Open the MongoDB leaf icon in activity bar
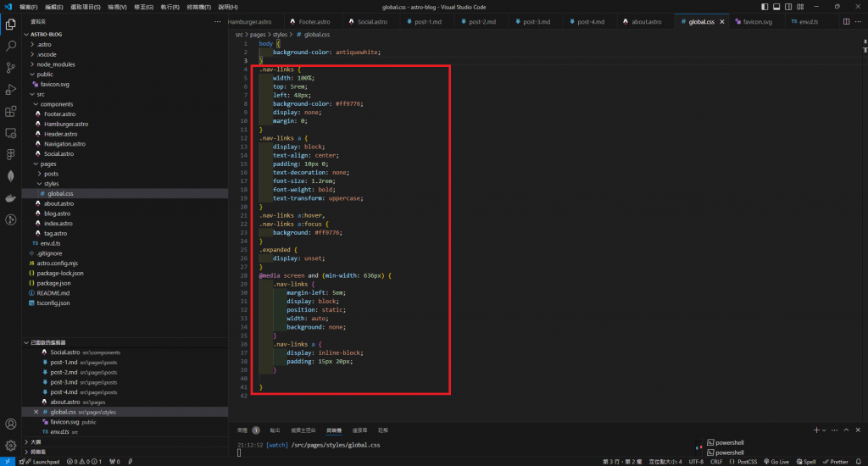This screenshot has height=466, width=868. [x=10, y=176]
